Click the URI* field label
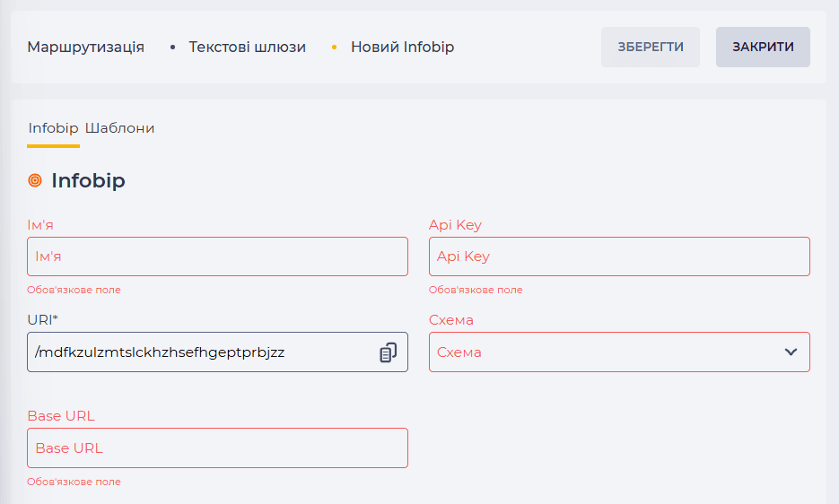Image resolution: width=839 pixels, height=504 pixels. point(43,320)
